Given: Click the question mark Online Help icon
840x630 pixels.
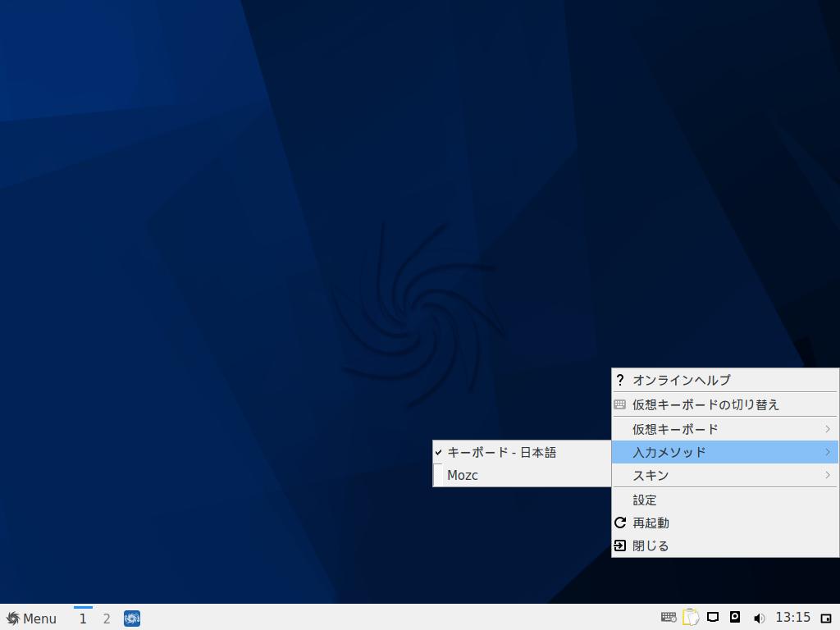Looking at the screenshot, I should point(620,380).
